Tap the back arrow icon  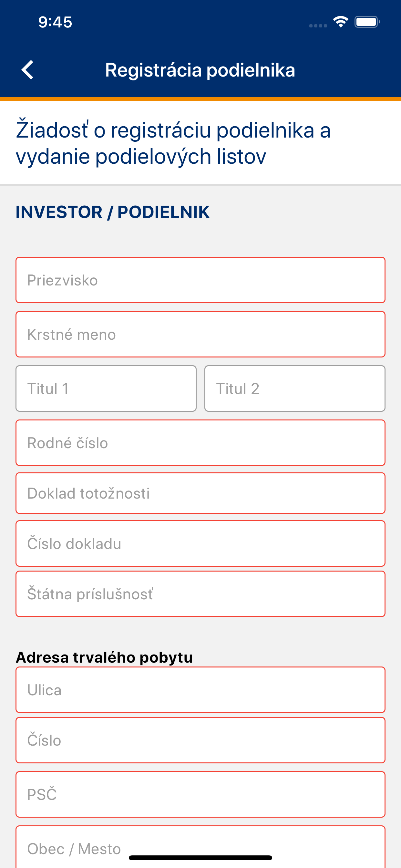pos(28,70)
